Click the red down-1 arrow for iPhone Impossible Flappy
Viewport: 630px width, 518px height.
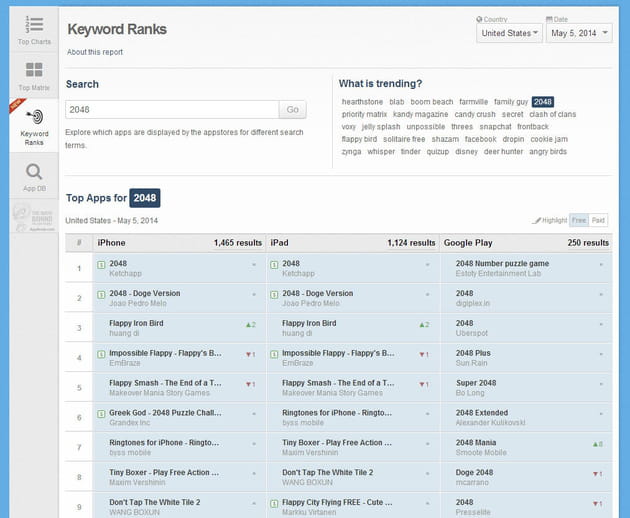pyautogui.click(x=251, y=354)
